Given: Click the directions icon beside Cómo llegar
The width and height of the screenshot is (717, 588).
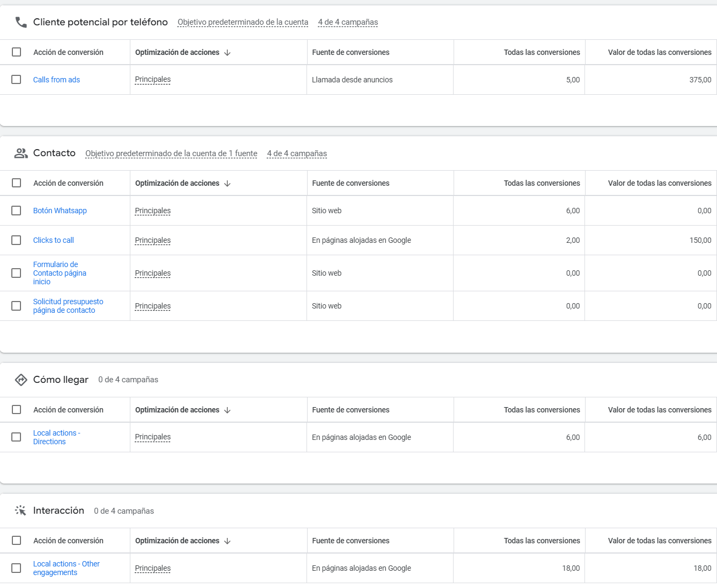Looking at the screenshot, I should (21, 380).
